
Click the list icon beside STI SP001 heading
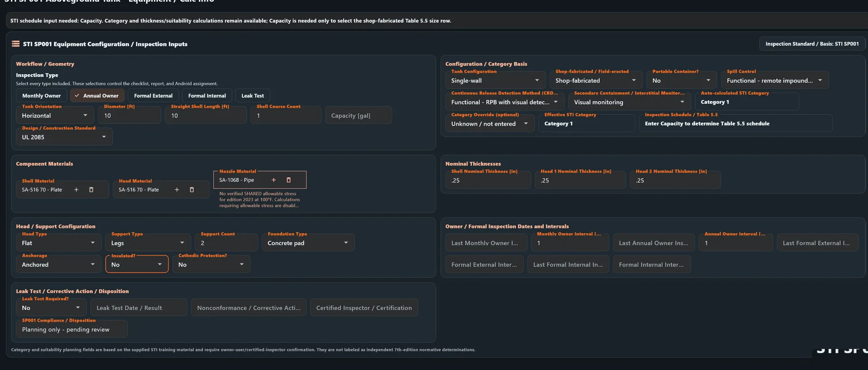click(16, 44)
